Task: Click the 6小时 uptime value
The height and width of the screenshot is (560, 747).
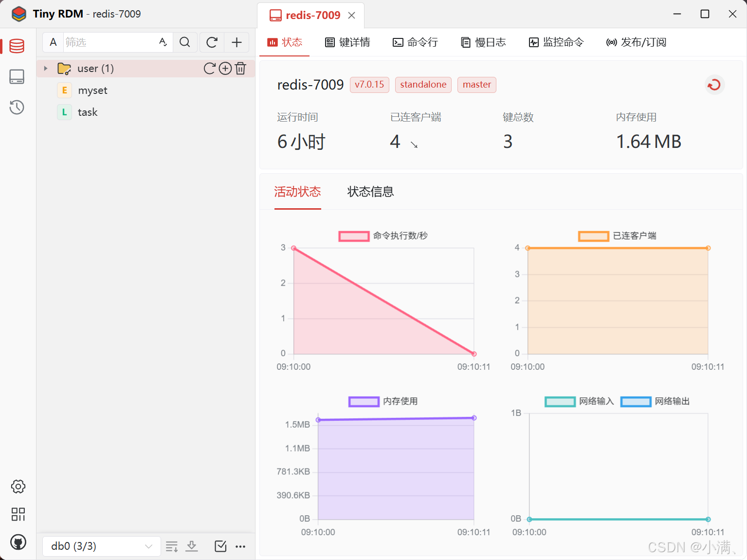Action: tap(301, 142)
